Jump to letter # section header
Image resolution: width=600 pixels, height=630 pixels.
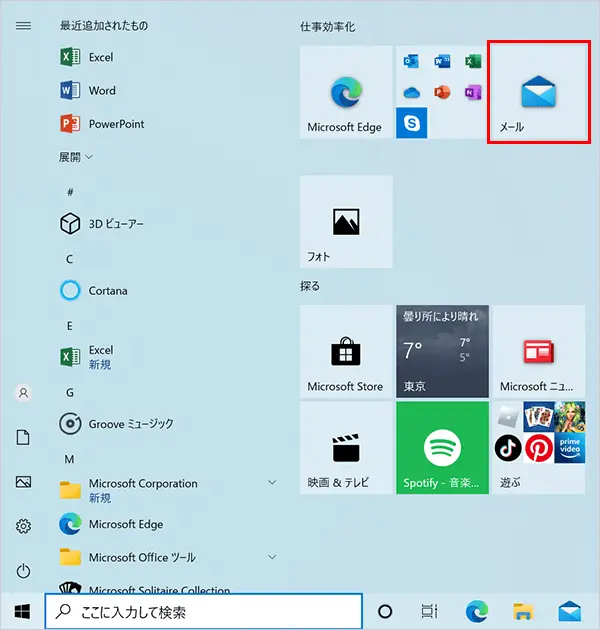(x=70, y=192)
